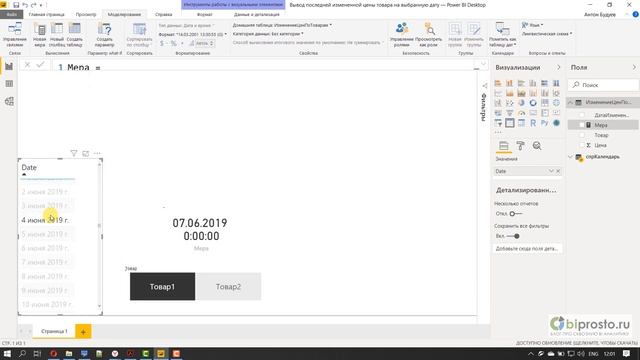Select the Python visual icon

[544, 123]
